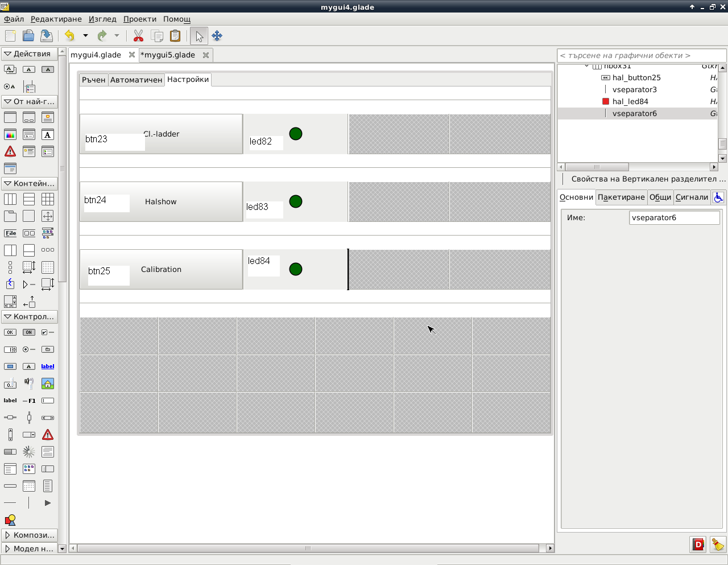Select the Vertical Box container
The image size is (728, 565).
click(x=29, y=199)
